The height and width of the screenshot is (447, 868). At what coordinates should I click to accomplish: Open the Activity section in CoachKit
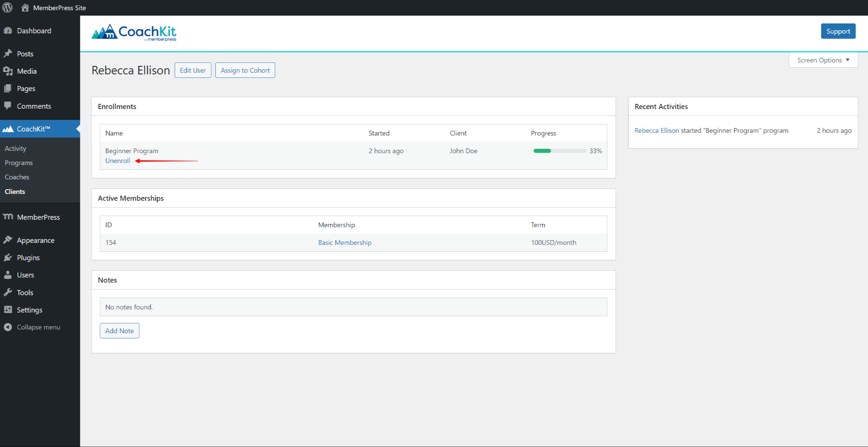click(15, 148)
